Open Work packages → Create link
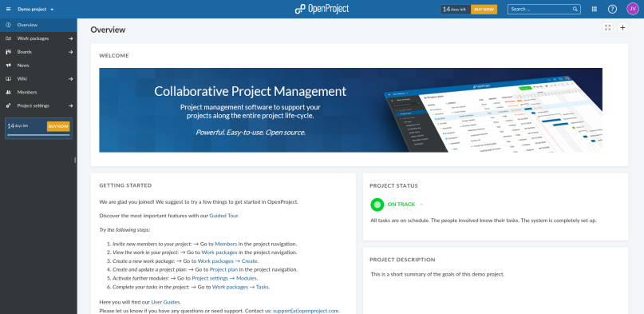Image resolution: width=644 pixels, height=314 pixels. click(228, 261)
